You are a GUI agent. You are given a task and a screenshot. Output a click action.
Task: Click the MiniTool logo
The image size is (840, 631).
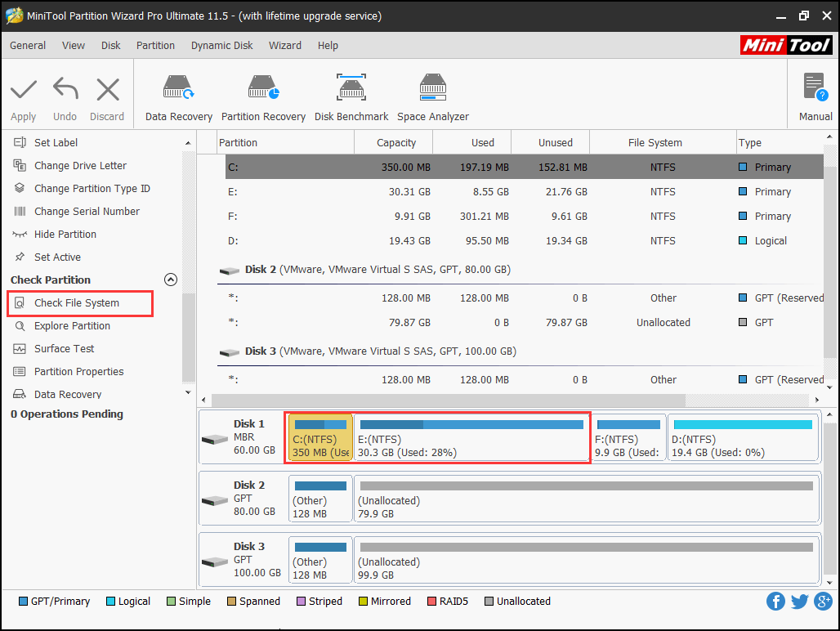786,45
